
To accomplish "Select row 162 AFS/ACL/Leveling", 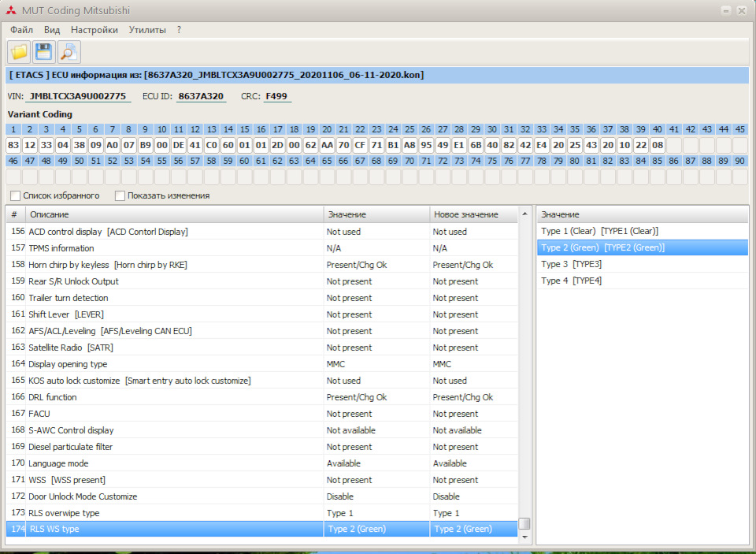I will coord(261,331).
